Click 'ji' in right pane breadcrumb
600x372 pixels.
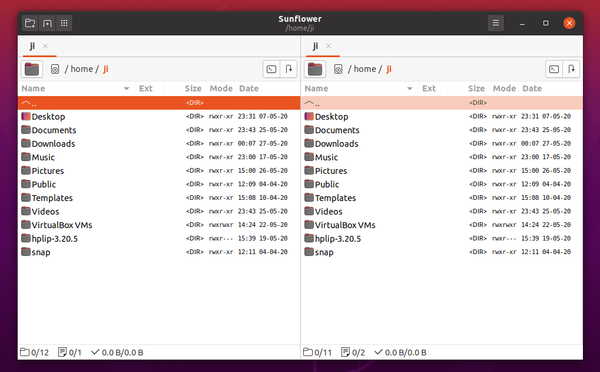tap(389, 69)
